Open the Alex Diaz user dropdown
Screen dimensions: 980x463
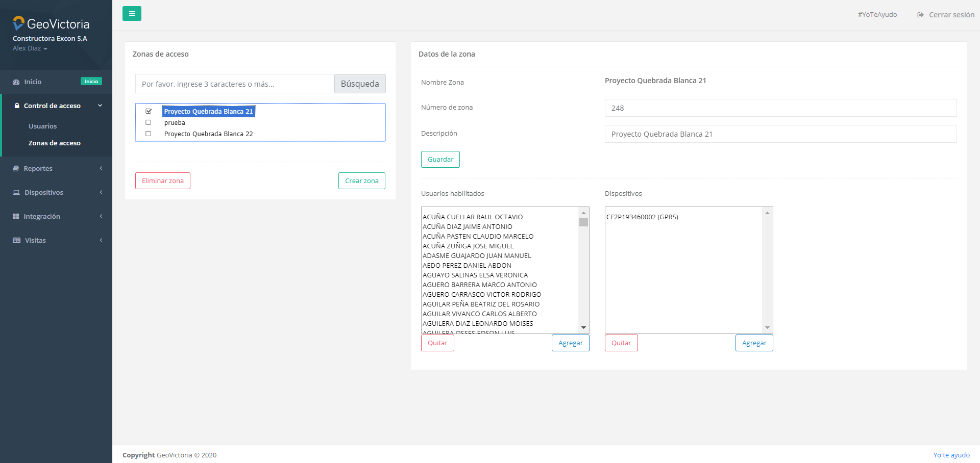pyautogui.click(x=30, y=48)
